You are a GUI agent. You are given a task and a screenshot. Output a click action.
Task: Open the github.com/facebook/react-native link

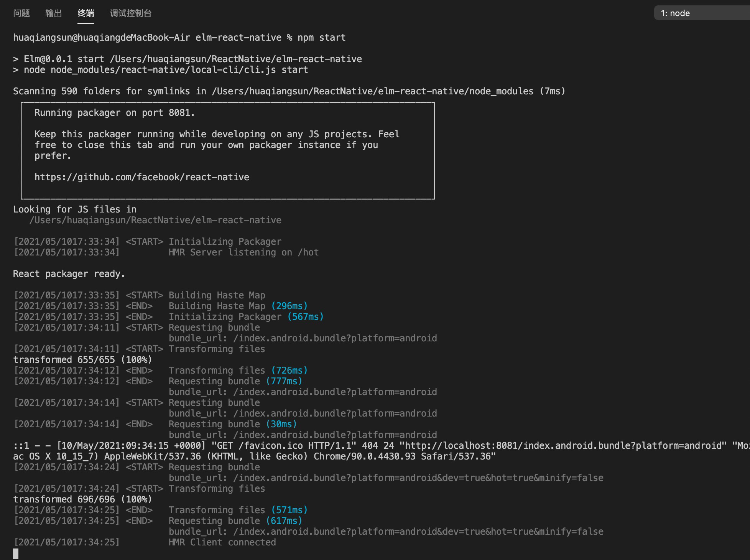coord(142,177)
